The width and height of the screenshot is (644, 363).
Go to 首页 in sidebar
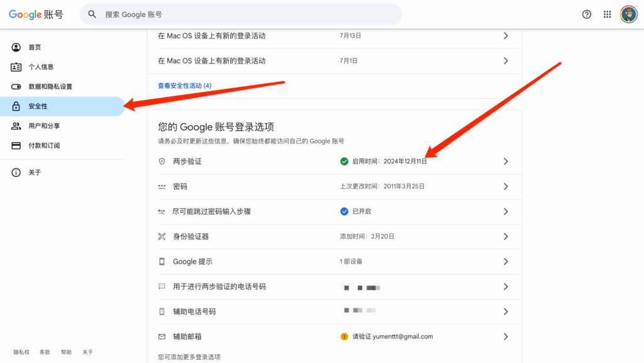click(62, 47)
